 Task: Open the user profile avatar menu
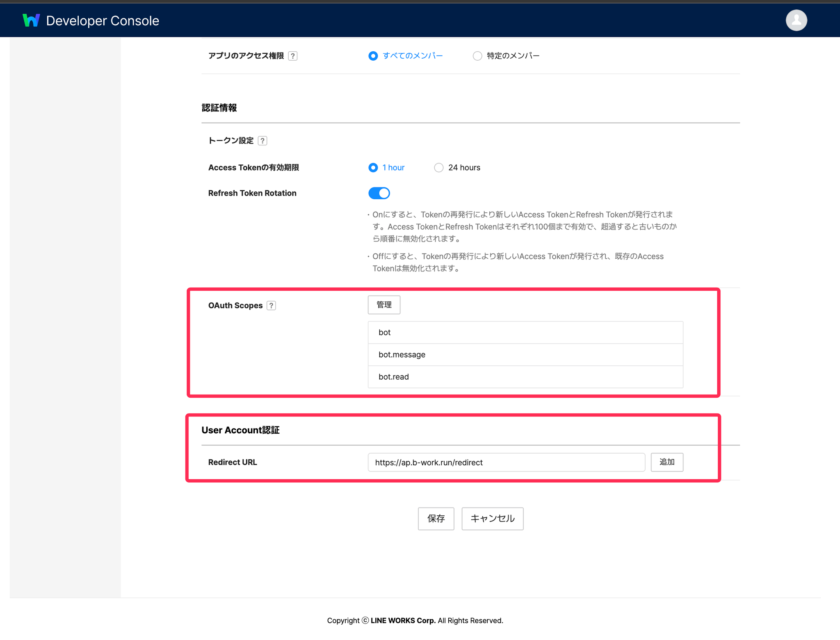pos(796,20)
